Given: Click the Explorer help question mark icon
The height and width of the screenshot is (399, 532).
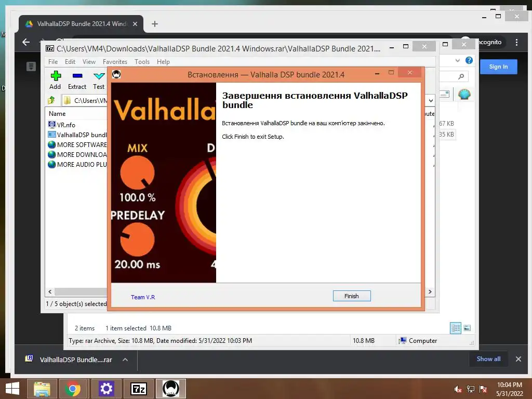Looking at the screenshot, I should (x=469, y=60).
